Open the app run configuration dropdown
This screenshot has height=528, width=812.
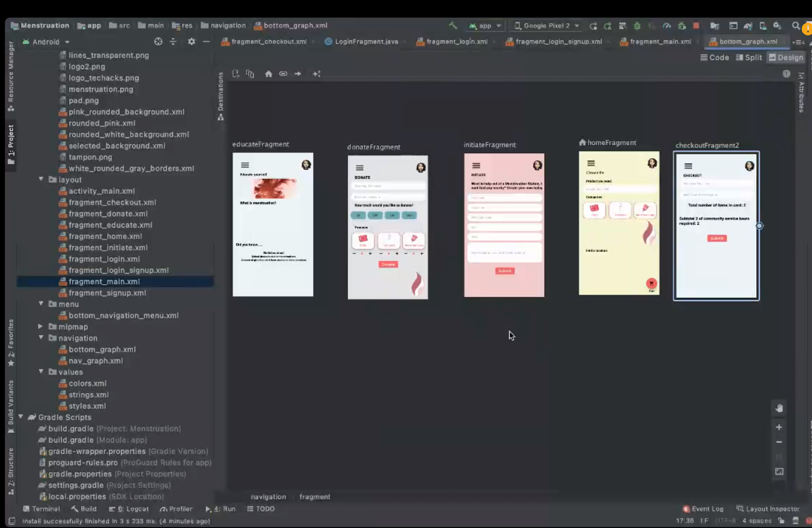485,26
